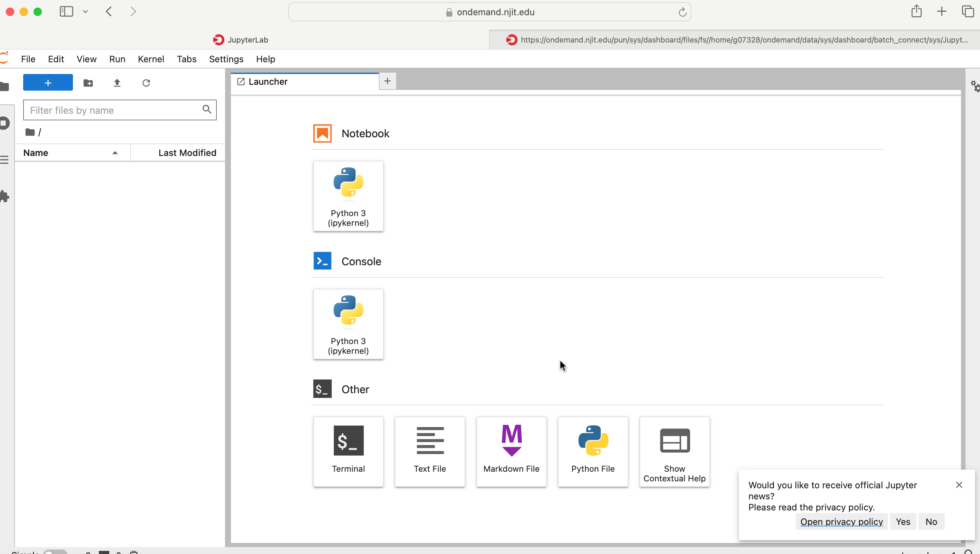The height and width of the screenshot is (554, 980).
Task: Open Show Contextual Help panel
Action: (x=674, y=451)
